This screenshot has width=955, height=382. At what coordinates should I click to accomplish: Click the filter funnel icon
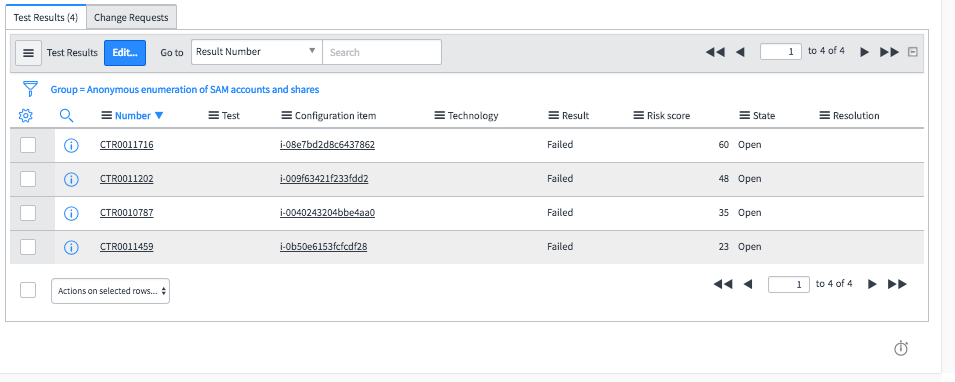pyautogui.click(x=30, y=90)
